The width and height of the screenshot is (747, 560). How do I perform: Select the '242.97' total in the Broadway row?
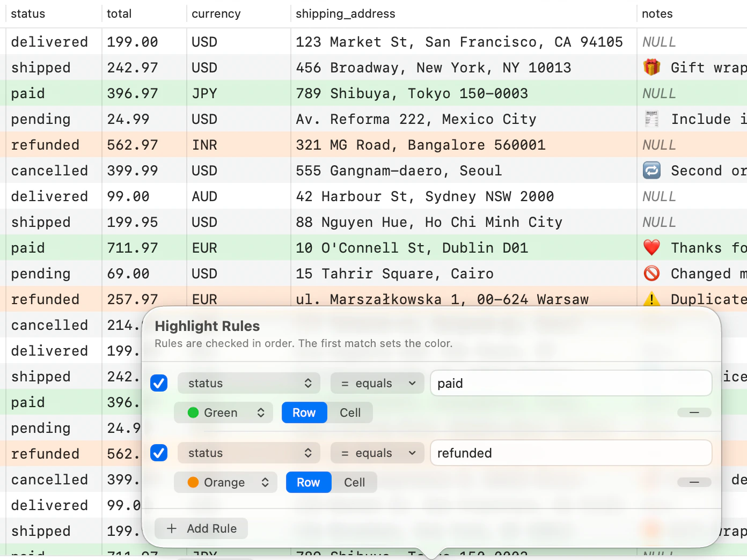pos(144,68)
